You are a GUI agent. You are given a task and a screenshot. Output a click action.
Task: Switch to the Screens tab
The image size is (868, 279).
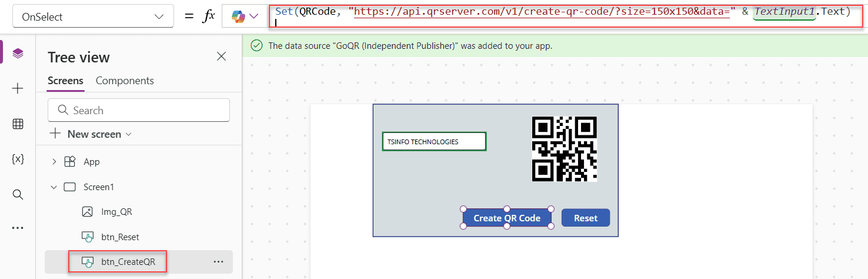(65, 81)
